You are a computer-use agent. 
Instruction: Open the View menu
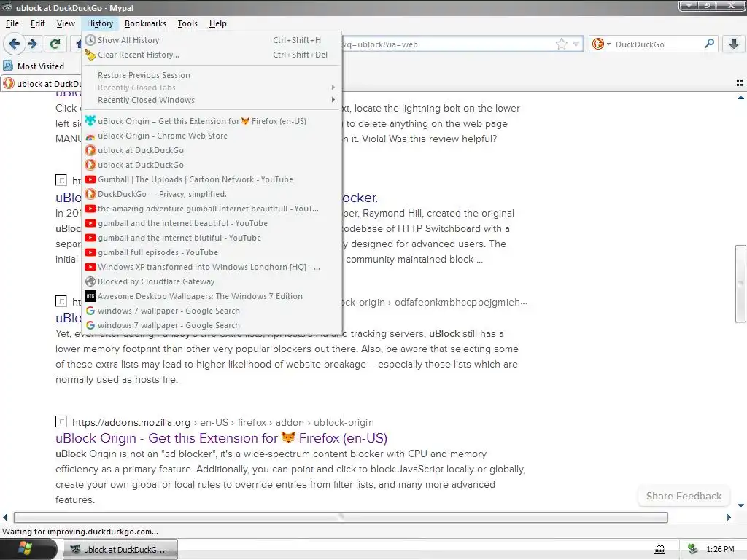tap(66, 23)
